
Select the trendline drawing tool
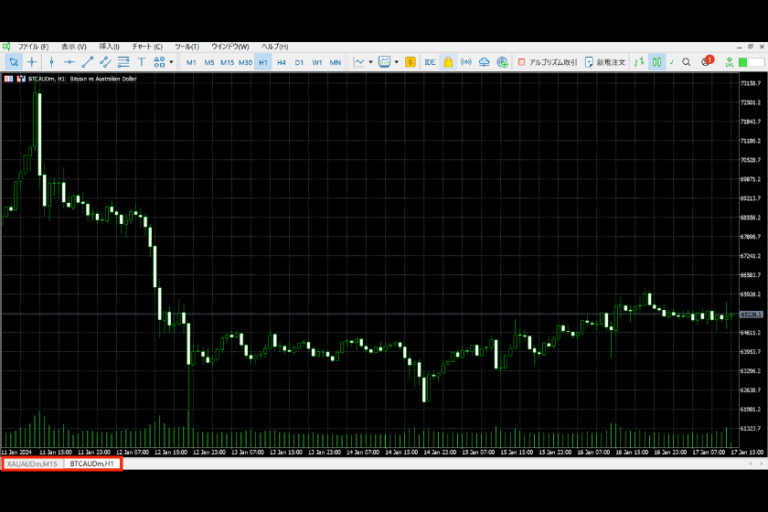coord(87,62)
